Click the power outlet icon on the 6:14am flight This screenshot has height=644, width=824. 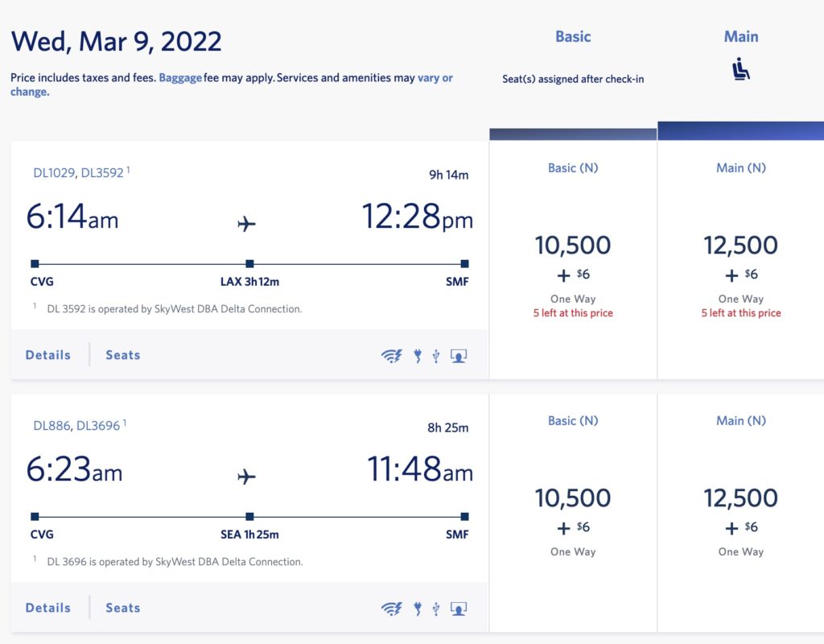tap(418, 356)
